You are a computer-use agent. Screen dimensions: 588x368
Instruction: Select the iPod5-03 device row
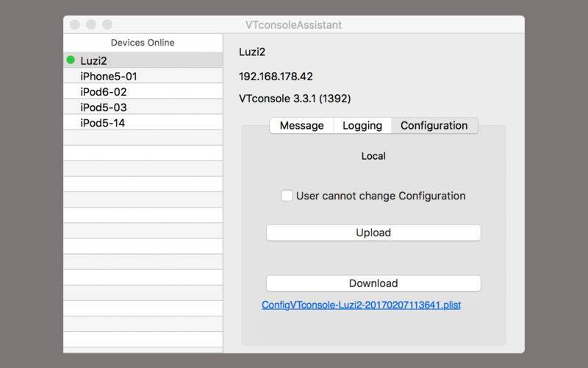(x=143, y=107)
